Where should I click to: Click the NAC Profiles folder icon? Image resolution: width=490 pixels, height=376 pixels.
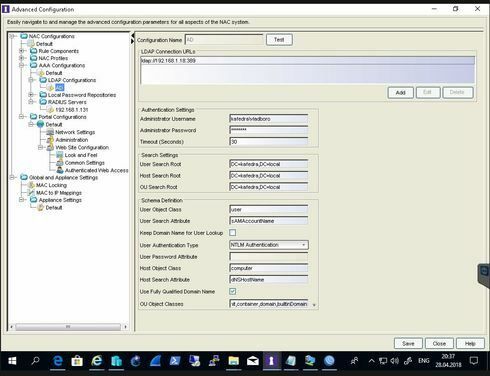(34, 58)
